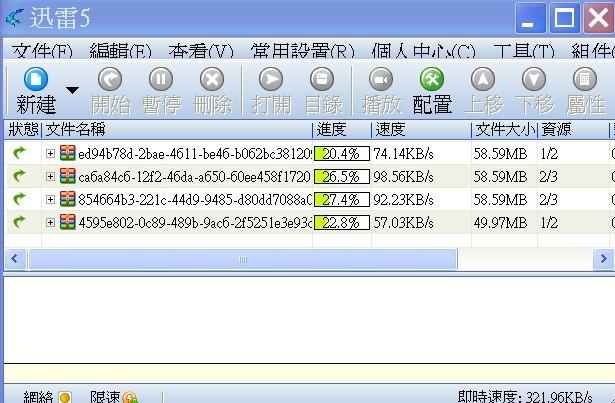Select file name ed94b78d-2bae-4611-be46

coord(195,154)
